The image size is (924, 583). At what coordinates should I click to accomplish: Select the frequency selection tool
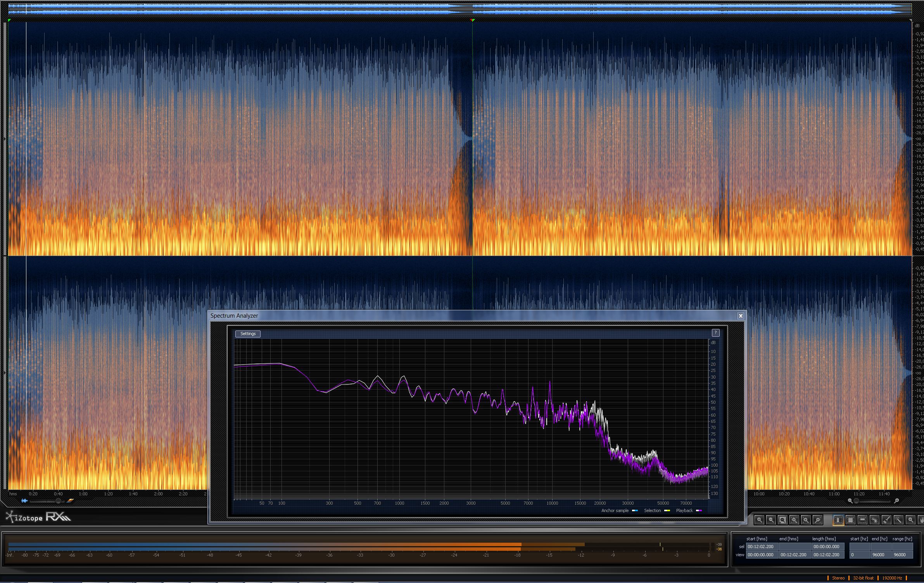click(x=862, y=520)
